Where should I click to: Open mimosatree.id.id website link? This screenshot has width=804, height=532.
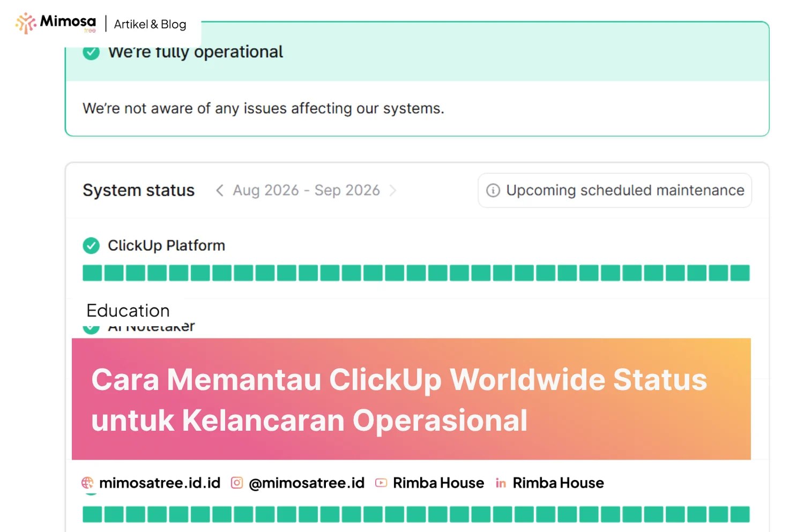click(160, 483)
